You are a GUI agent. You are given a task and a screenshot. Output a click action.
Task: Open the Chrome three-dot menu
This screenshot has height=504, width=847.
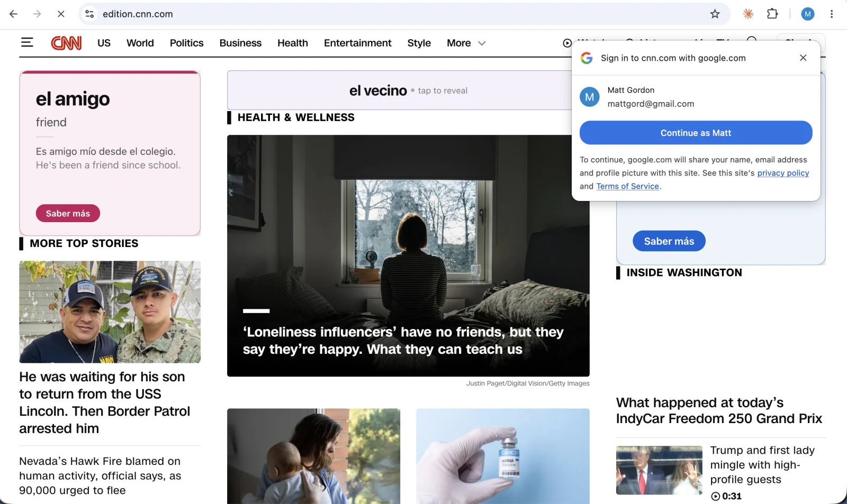click(832, 14)
